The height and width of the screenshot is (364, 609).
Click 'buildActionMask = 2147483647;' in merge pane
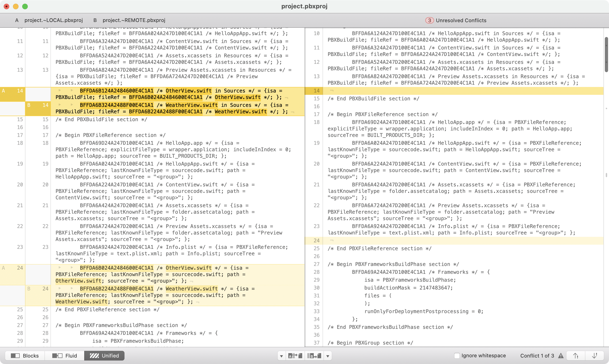(x=409, y=288)
